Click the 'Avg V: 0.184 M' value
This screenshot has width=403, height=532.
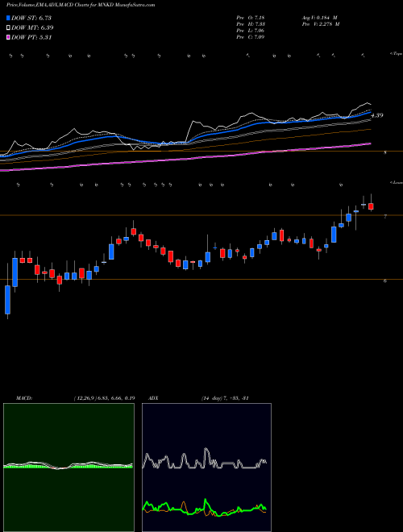click(319, 18)
